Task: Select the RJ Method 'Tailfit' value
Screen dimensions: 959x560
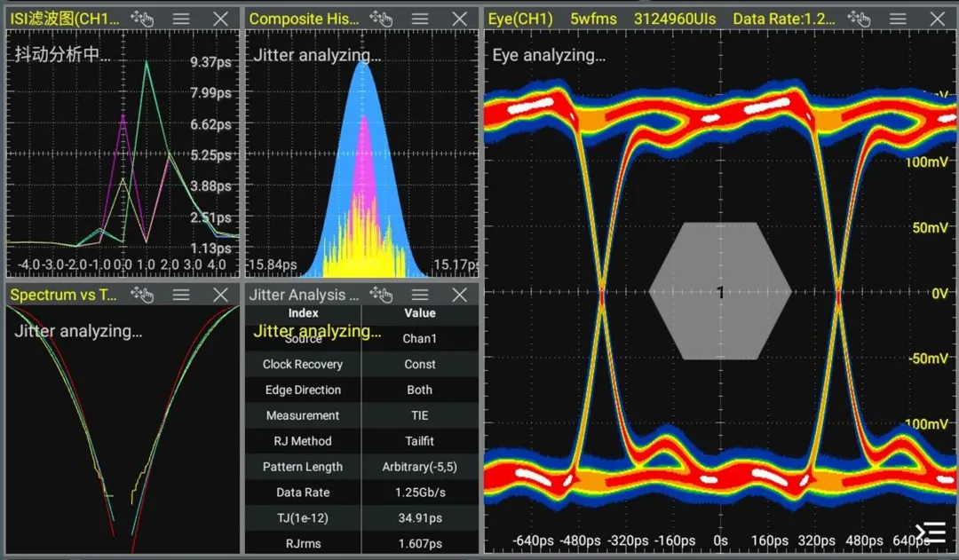Action: tap(420, 441)
